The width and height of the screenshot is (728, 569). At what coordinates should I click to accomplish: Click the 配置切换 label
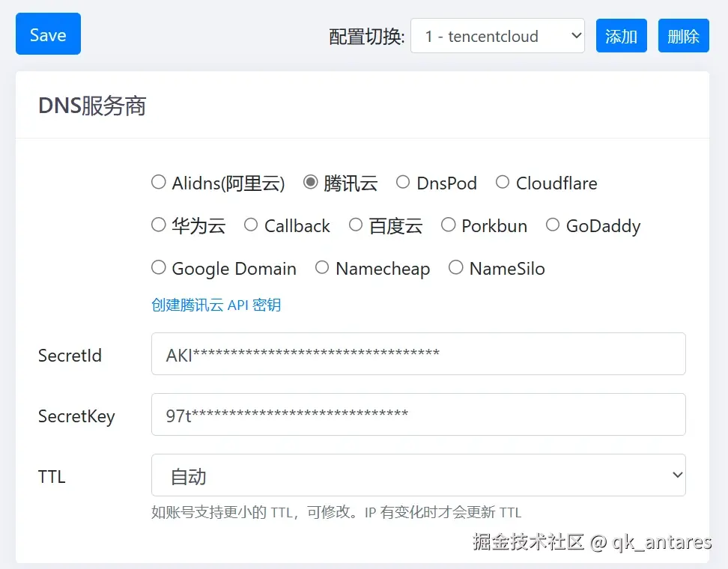coord(367,37)
